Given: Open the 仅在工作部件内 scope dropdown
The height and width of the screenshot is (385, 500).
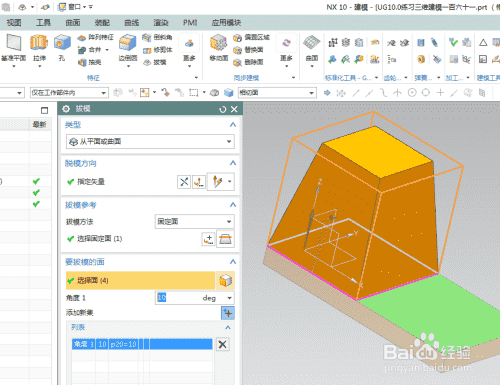Looking at the screenshot, I should (69, 93).
